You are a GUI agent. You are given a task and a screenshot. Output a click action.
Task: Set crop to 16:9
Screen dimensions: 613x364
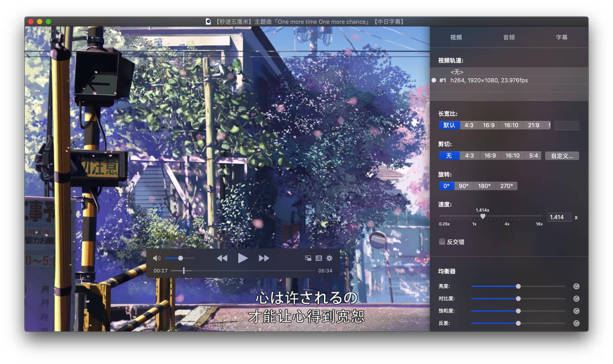(x=490, y=156)
